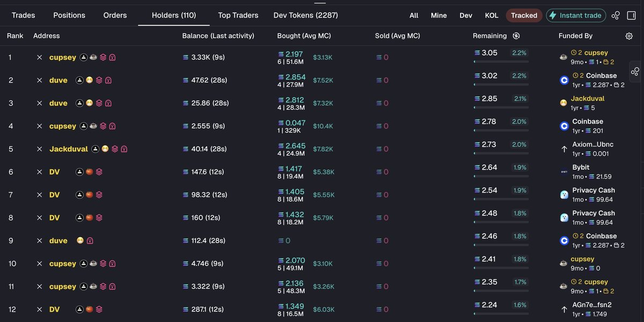Open the Dev Tokens (2287) tab
644x322 pixels.
306,15
